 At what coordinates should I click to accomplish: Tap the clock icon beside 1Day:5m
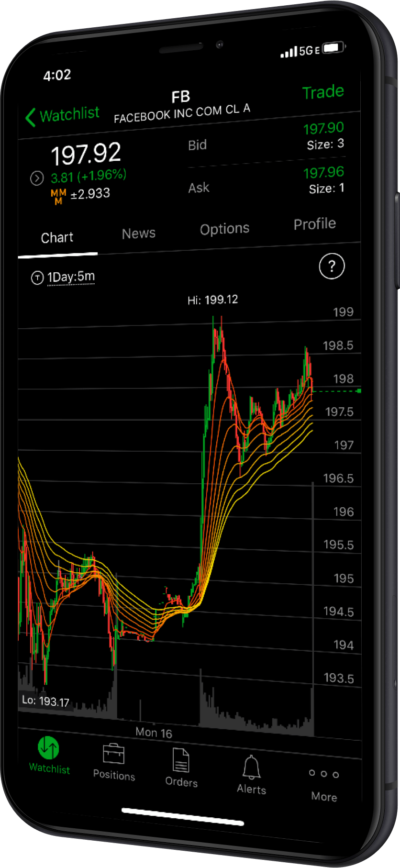tap(37, 278)
